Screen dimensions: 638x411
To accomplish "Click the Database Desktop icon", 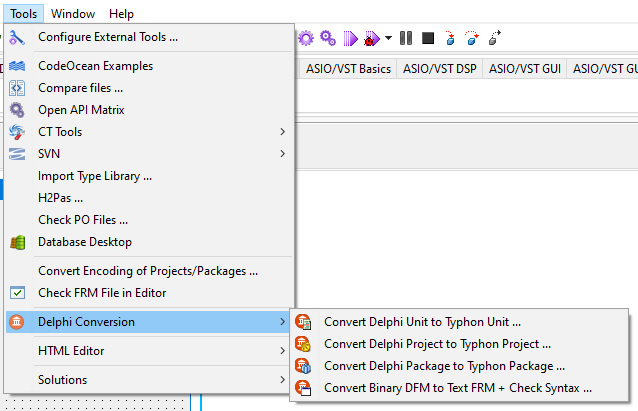I will [x=17, y=242].
